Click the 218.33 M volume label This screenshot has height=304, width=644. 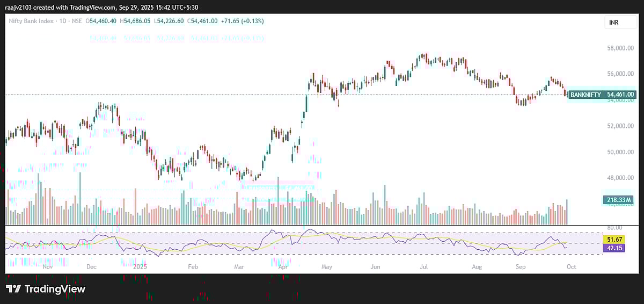[x=619, y=200]
